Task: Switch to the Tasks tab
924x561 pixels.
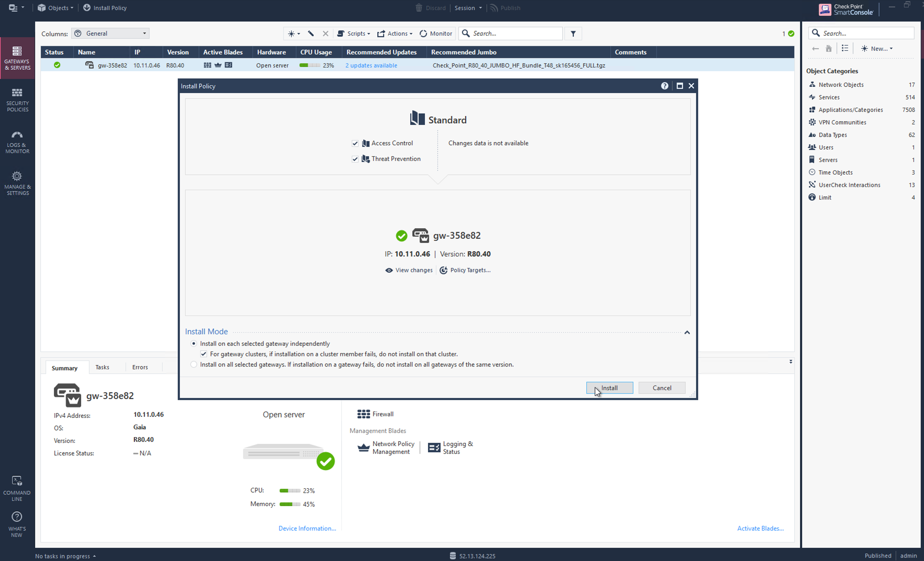Action: (x=102, y=367)
